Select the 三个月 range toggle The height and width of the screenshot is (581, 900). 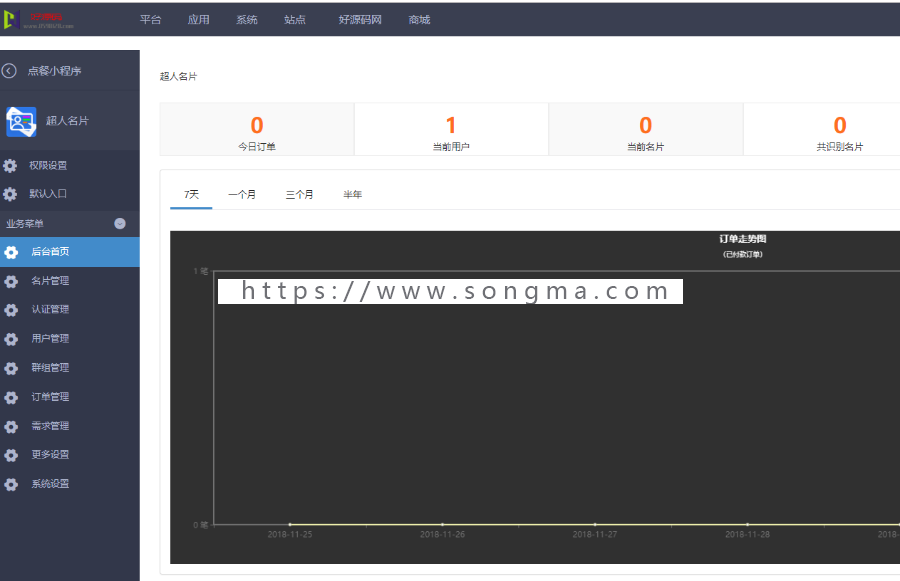pyautogui.click(x=299, y=194)
